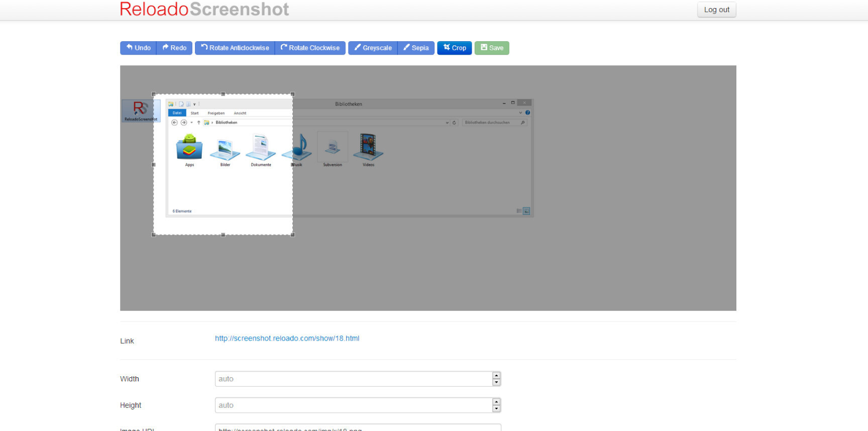Viewport: 868px width, 431px height.
Task: Expand the ribbon with the chevron
Action: coord(520,113)
